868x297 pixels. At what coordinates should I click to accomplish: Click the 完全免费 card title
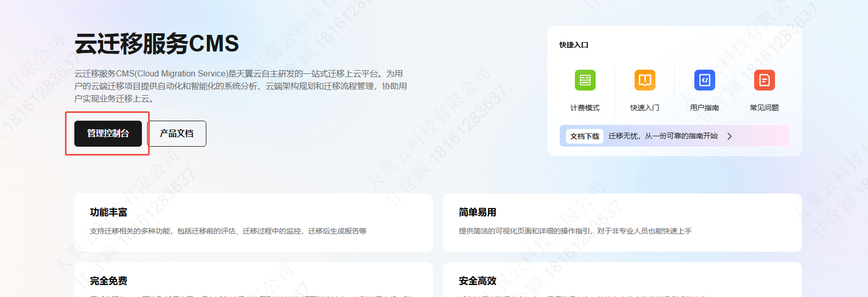[x=109, y=281]
